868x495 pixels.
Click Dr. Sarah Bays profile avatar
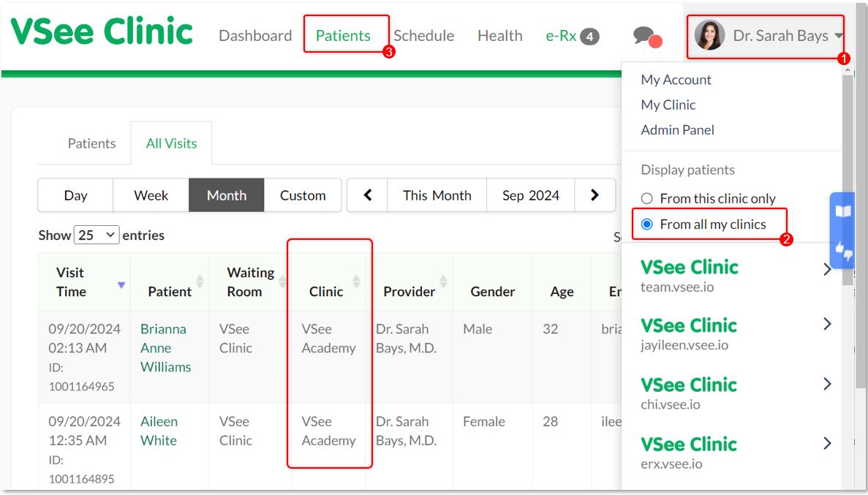tap(709, 35)
